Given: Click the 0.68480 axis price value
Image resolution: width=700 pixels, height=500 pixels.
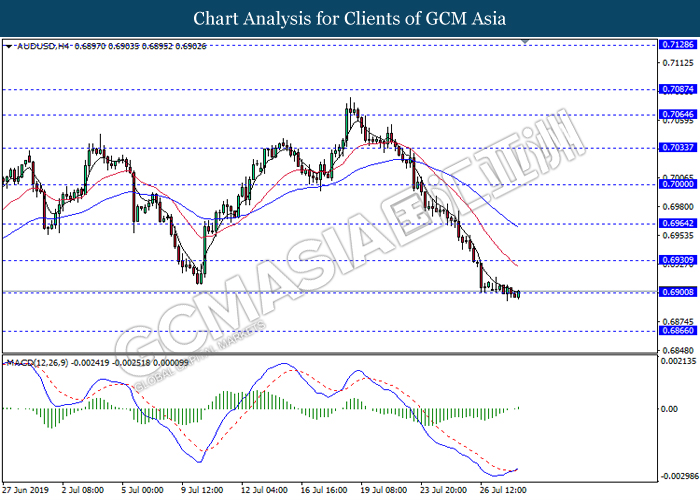Looking at the screenshot, I should (678, 350).
